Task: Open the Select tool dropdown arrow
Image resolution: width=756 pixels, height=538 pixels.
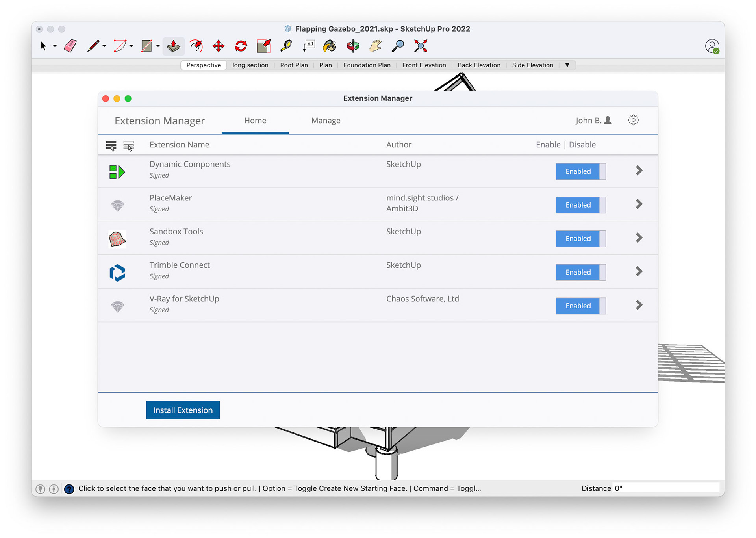Action: [55, 46]
